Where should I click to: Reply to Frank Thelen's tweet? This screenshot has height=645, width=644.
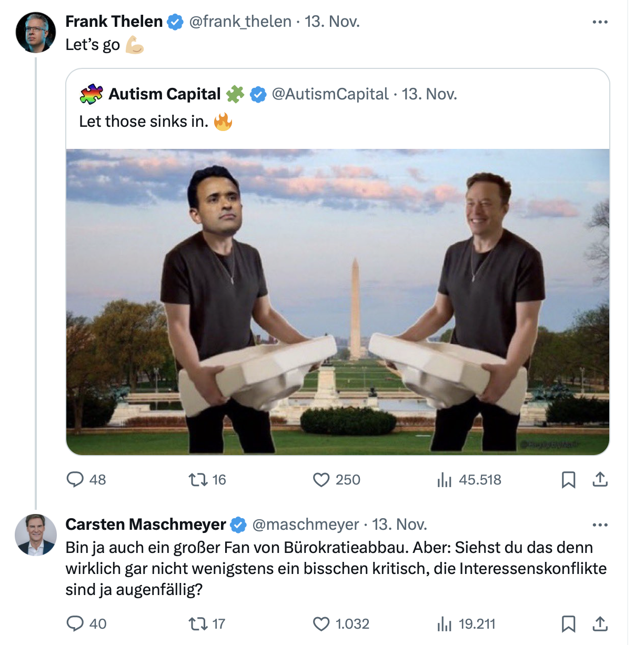(75, 479)
